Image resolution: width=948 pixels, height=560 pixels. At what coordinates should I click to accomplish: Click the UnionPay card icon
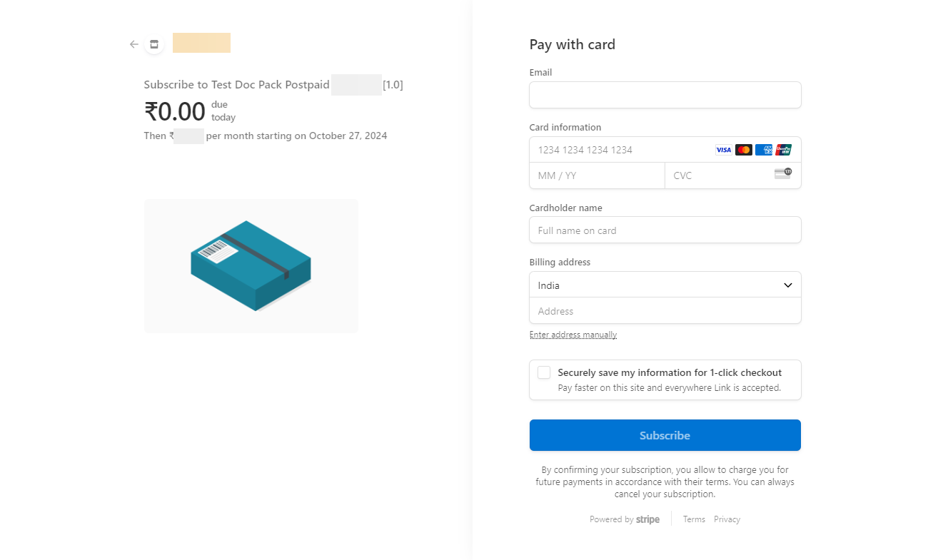coord(784,150)
